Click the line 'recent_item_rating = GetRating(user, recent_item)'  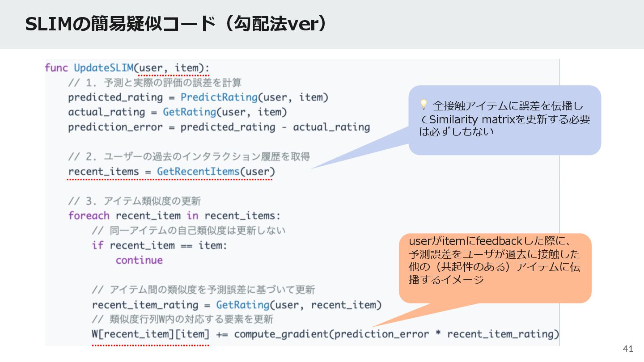coord(237,305)
